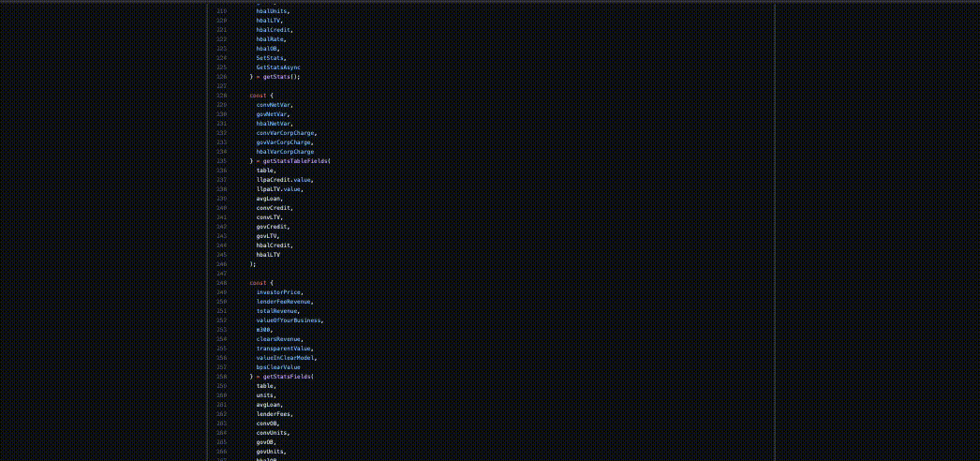
Task: Click the govLTV argument
Action: click(x=266, y=235)
